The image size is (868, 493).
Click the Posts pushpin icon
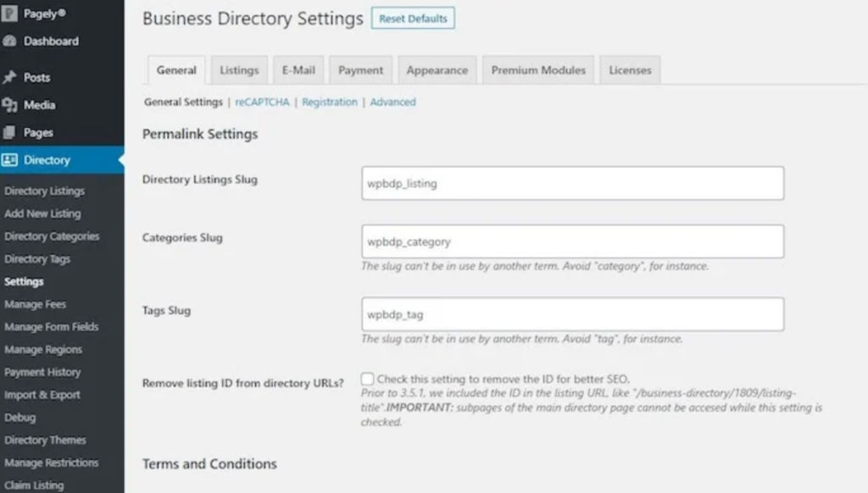[x=9, y=77]
